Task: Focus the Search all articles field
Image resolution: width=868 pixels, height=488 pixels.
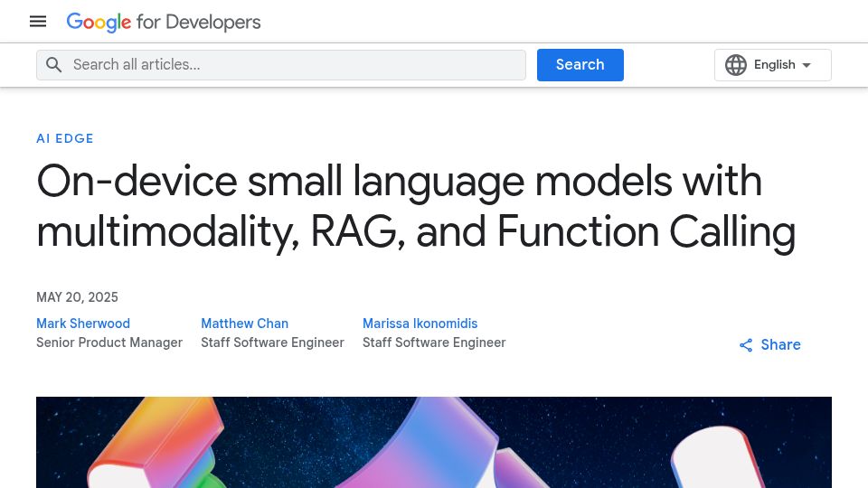Action: pyautogui.click(x=281, y=65)
